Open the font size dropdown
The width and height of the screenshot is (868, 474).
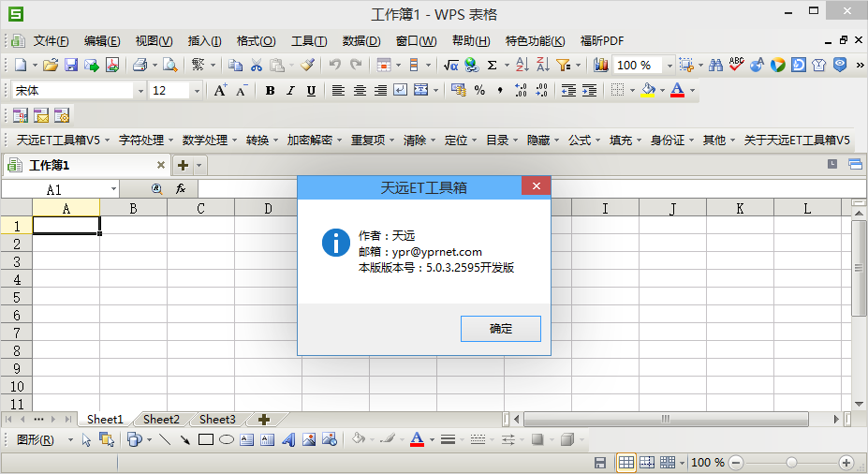coord(197,91)
